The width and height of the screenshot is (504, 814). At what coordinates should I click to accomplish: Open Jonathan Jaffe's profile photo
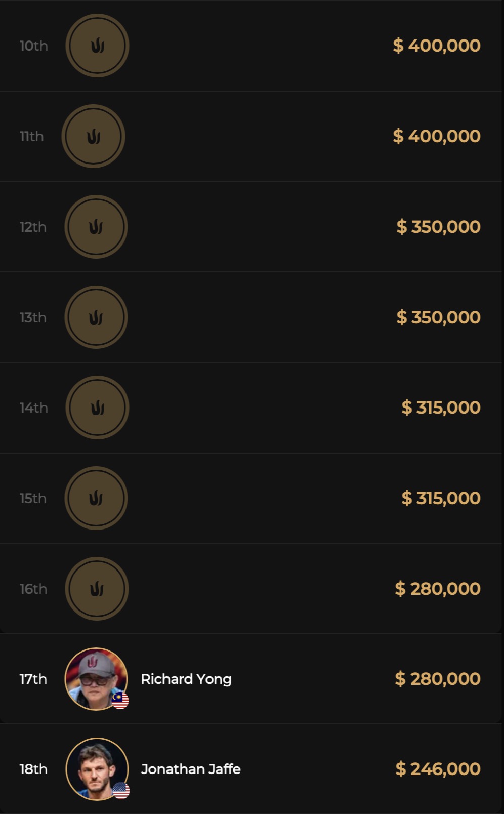[x=97, y=768]
